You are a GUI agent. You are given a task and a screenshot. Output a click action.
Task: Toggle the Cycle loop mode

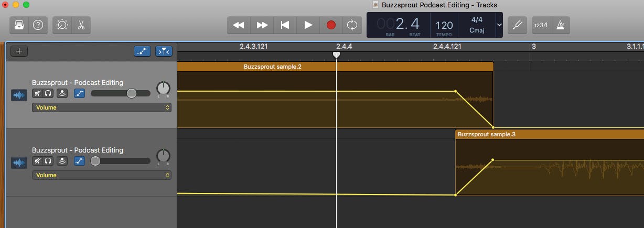tap(351, 25)
